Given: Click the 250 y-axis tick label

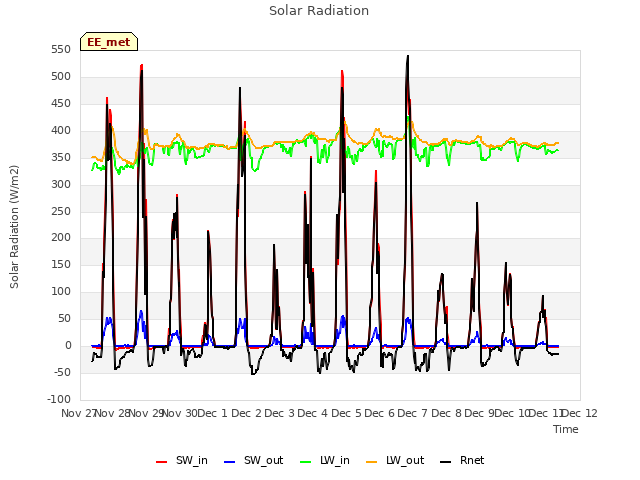Looking at the screenshot, I should point(61,211).
